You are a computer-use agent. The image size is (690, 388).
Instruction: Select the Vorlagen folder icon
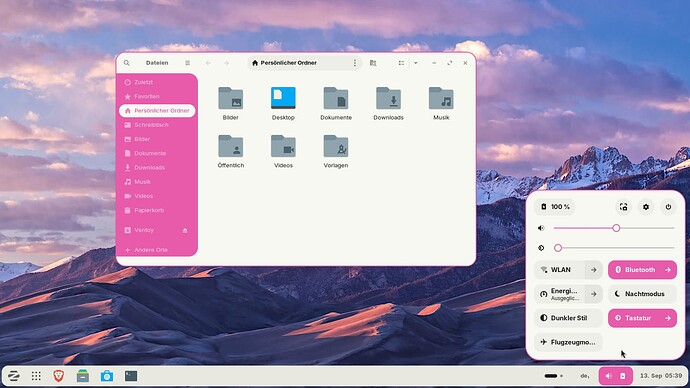(336, 146)
